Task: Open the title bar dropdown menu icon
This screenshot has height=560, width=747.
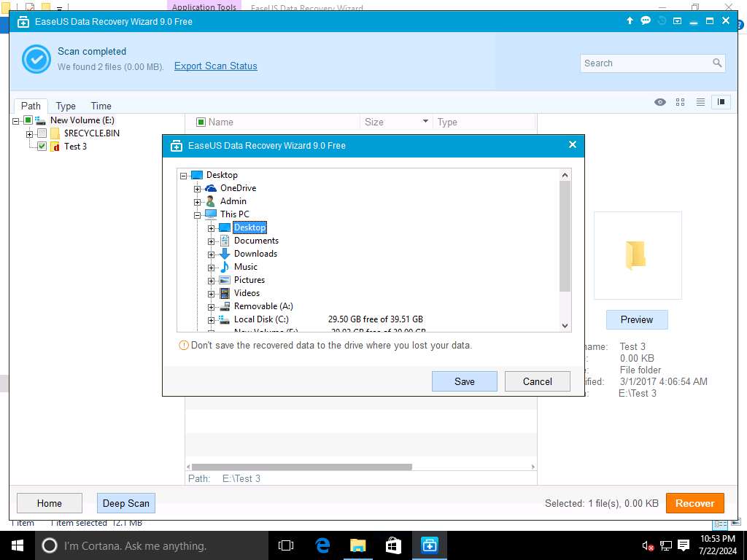Action: pyautogui.click(x=677, y=21)
